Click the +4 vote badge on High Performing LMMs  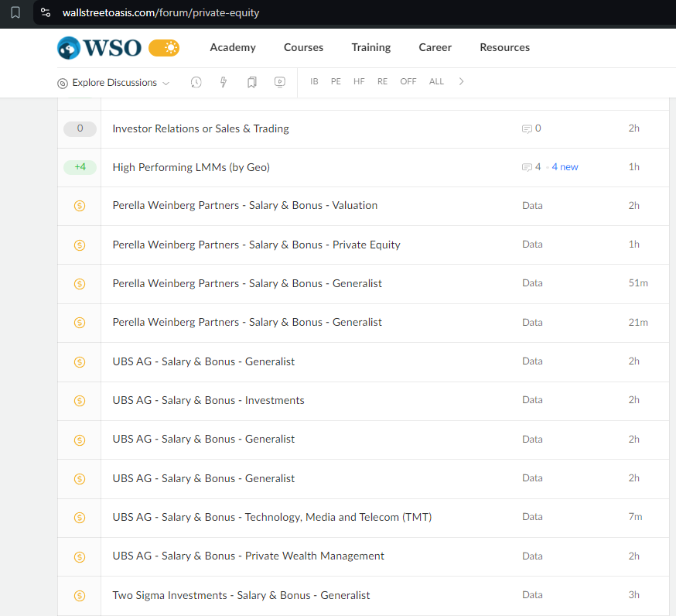80,167
